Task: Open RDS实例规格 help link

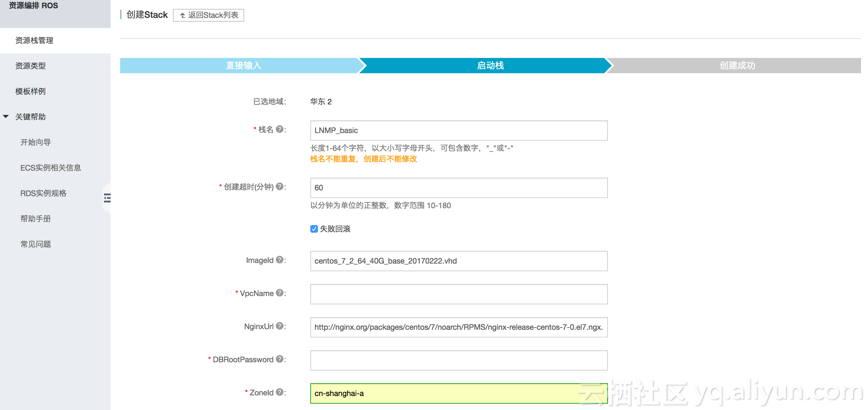Action: click(x=44, y=193)
